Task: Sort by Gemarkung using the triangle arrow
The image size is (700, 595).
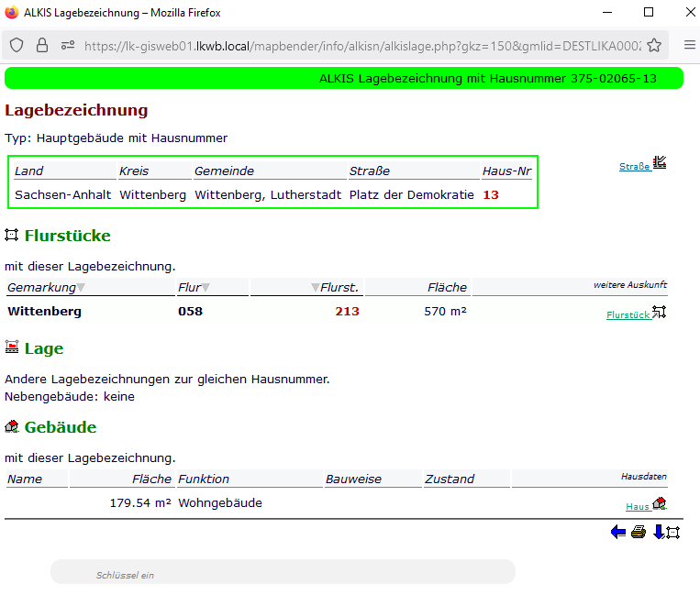Action: tap(81, 288)
